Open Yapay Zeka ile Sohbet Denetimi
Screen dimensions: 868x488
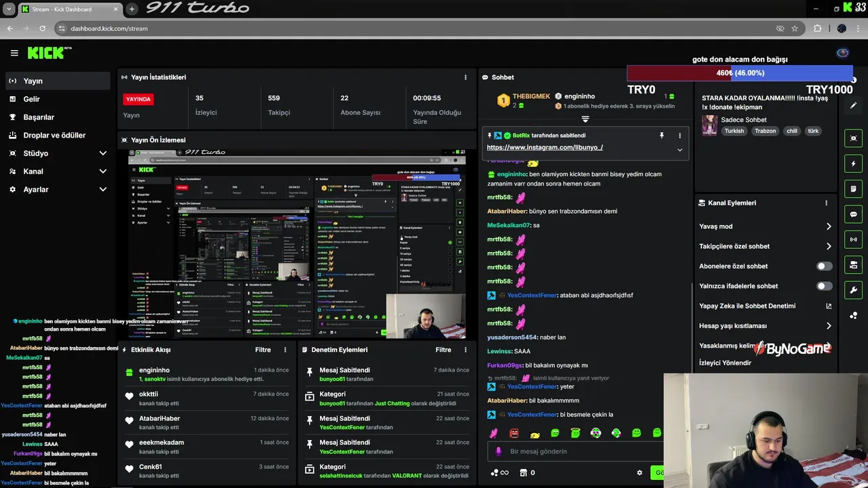coord(765,306)
